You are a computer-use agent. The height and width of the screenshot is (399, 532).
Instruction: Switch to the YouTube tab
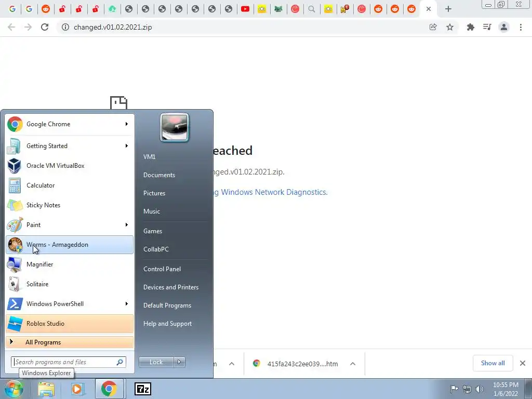point(245,9)
